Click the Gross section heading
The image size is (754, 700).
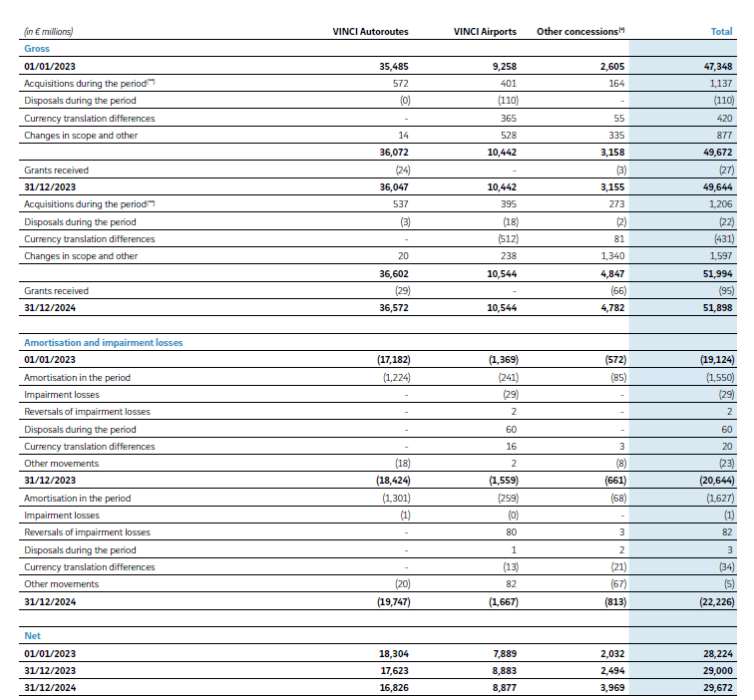click(x=37, y=48)
